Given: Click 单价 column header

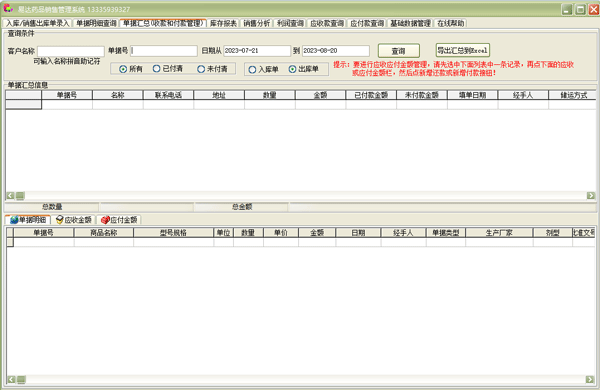Looking at the screenshot, I should [x=280, y=233].
